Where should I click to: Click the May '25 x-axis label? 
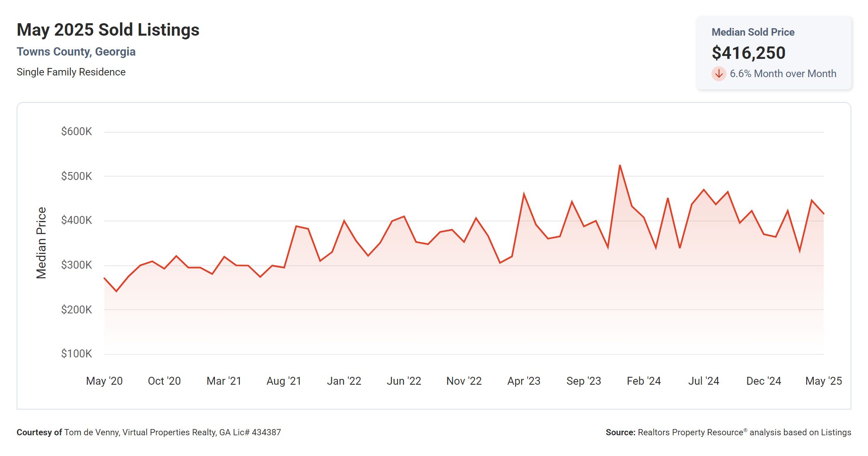pos(823,381)
